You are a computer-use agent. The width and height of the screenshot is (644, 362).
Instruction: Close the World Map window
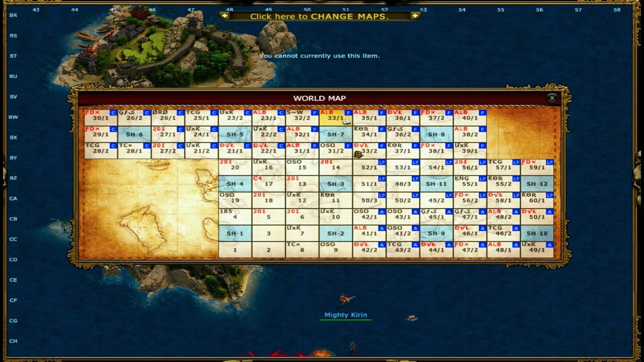[x=552, y=98]
